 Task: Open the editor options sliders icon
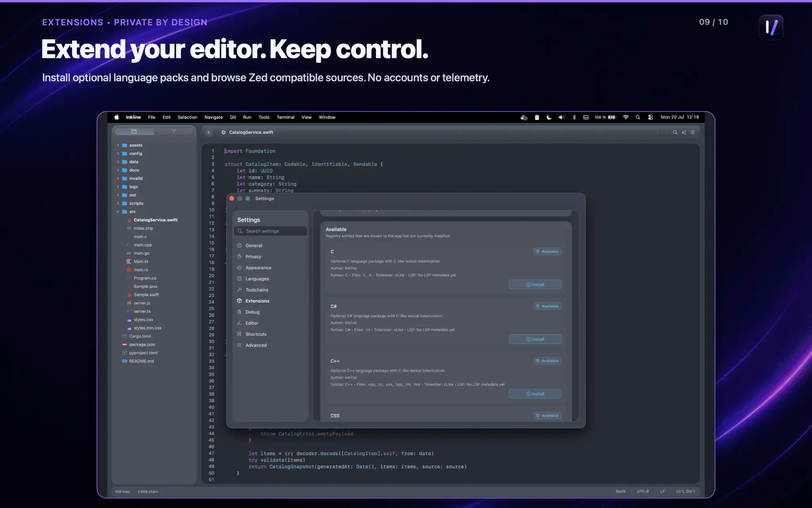tap(692, 133)
